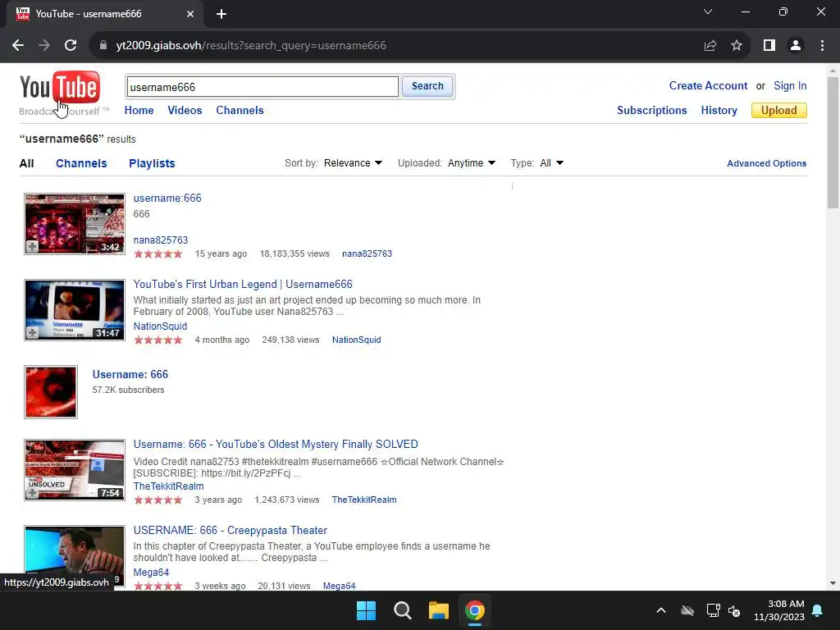The image size is (840, 630).
Task: Open a new browser tab with plus
Action: click(221, 14)
